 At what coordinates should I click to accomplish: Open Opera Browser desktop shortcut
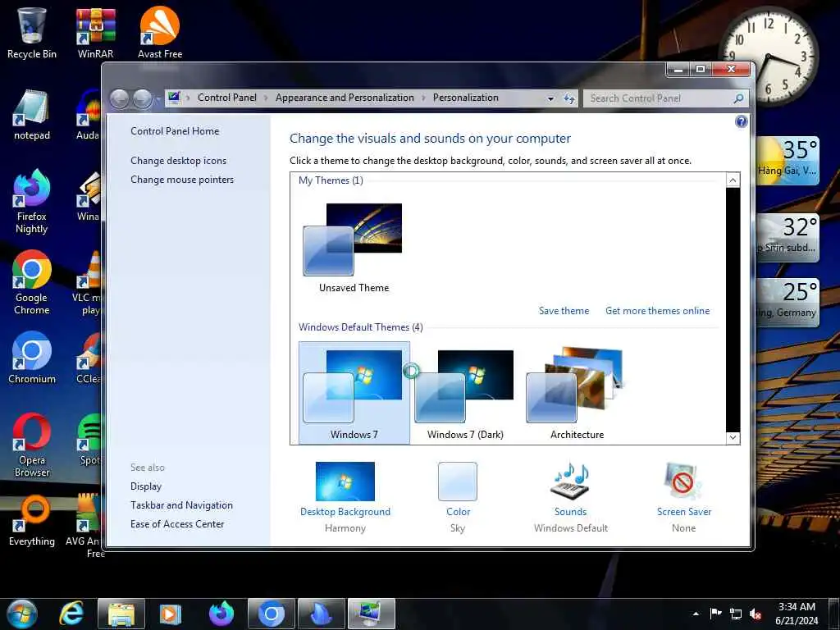point(32,445)
